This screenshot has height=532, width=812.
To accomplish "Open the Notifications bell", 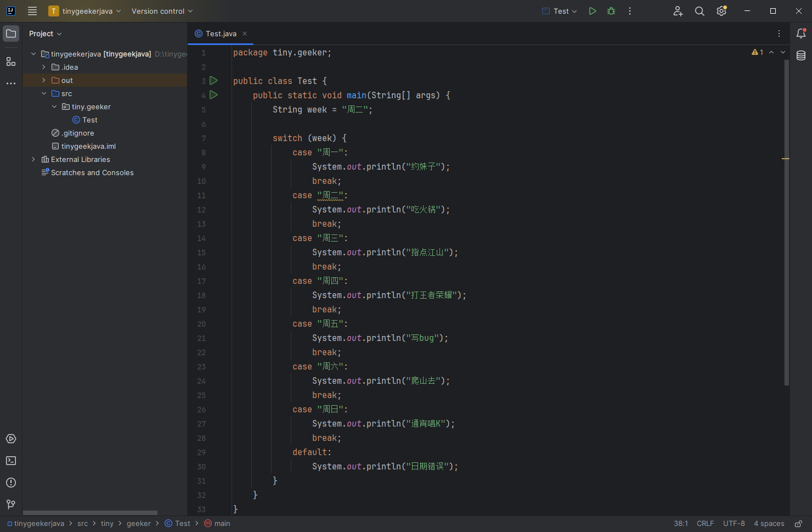I will [x=801, y=33].
